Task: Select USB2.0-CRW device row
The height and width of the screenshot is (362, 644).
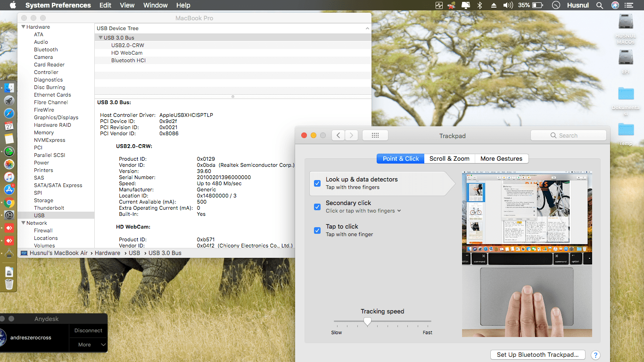Action: [x=233, y=45]
